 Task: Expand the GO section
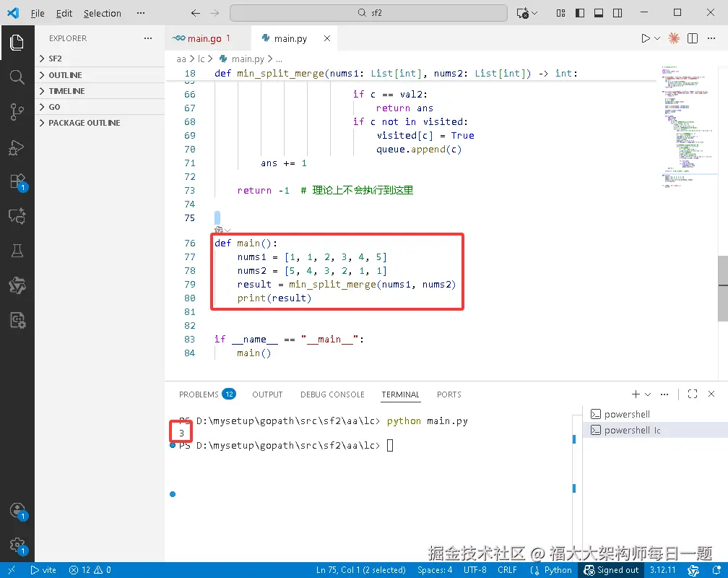tap(100, 107)
